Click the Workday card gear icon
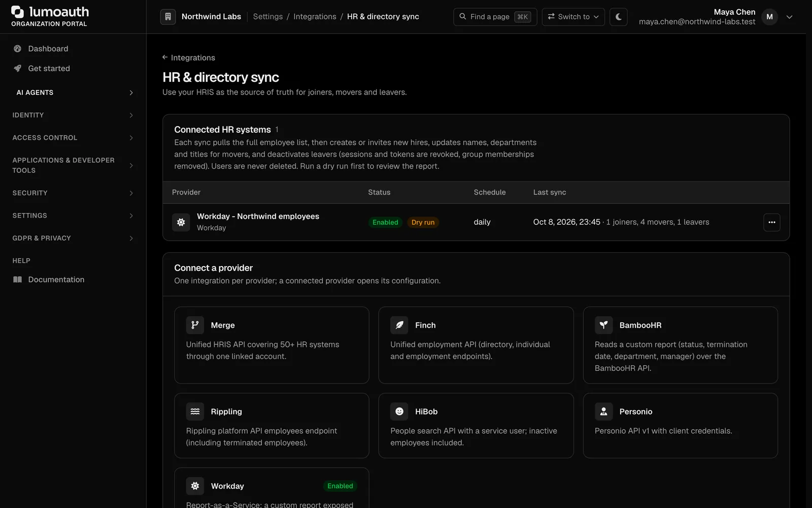The width and height of the screenshot is (812, 508). [195, 486]
